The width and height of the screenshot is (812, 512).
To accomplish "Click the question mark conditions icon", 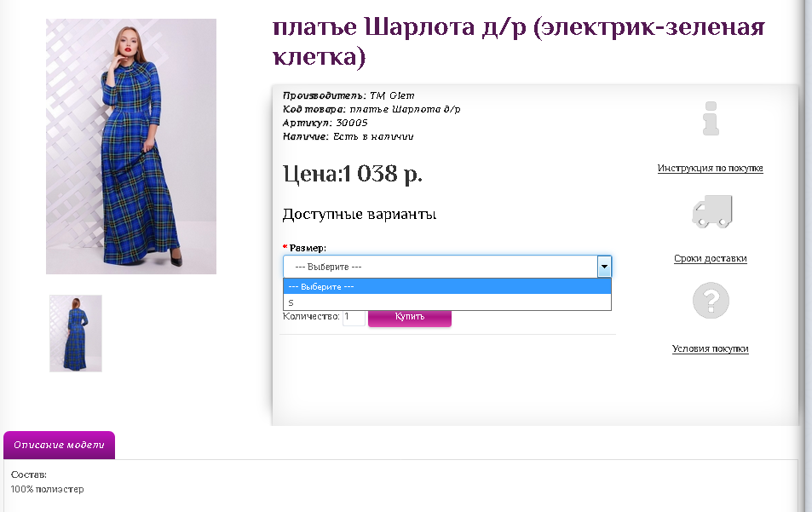I will coord(711,300).
